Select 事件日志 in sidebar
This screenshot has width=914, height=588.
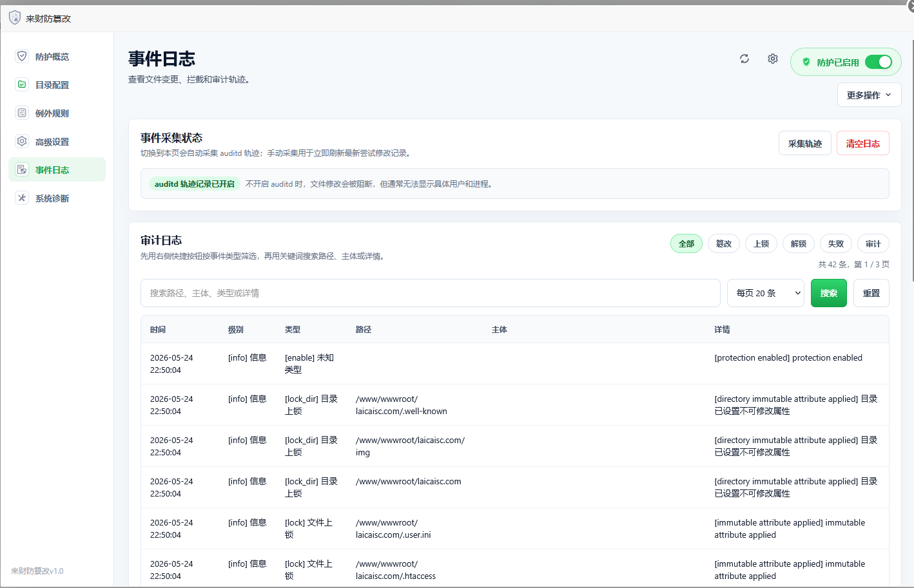57,169
